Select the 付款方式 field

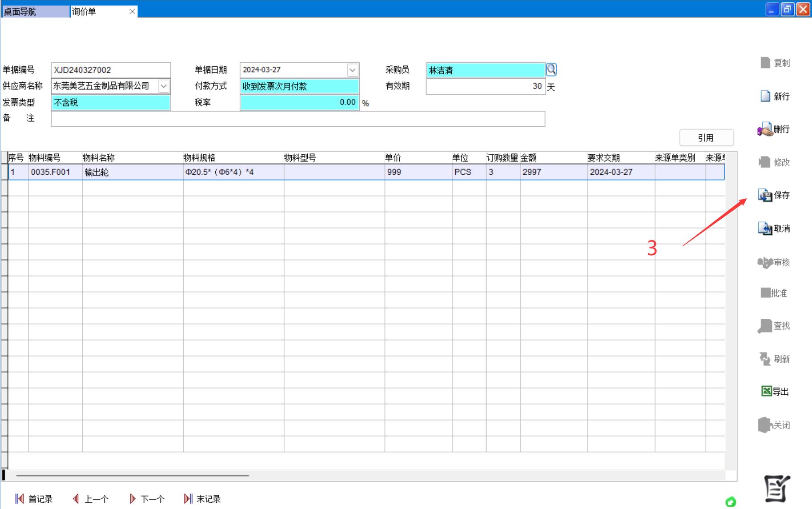pos(299,86)
